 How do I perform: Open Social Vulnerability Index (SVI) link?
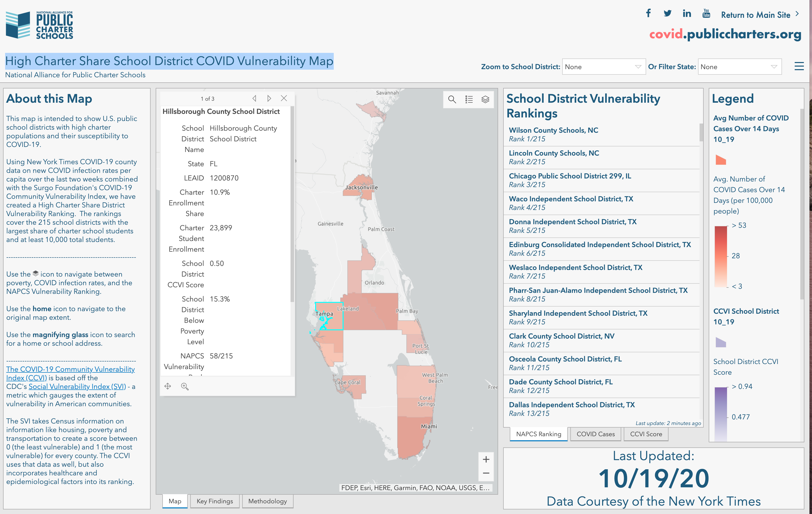click(x=77, y=387)
